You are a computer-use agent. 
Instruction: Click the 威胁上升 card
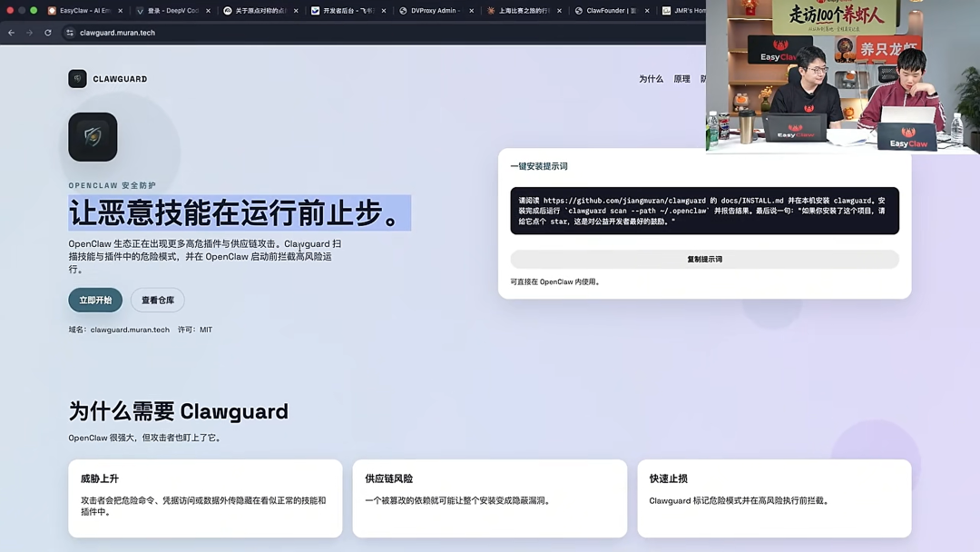pyautogui.click(x=205, y=498)
